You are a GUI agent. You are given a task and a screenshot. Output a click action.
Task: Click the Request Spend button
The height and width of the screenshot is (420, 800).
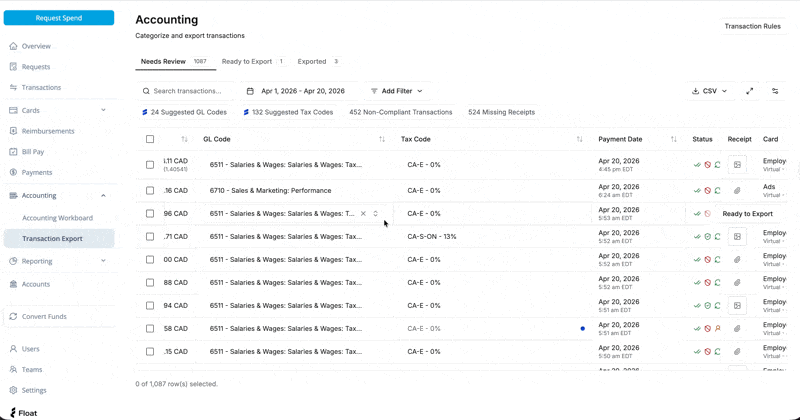pyautogui.click(x=59, y=18)
